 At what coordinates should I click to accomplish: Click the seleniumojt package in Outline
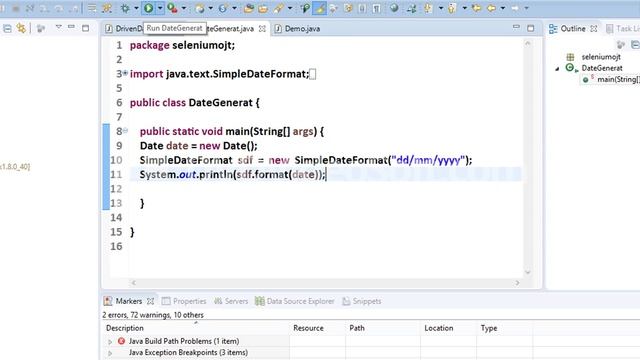point(601,57)
